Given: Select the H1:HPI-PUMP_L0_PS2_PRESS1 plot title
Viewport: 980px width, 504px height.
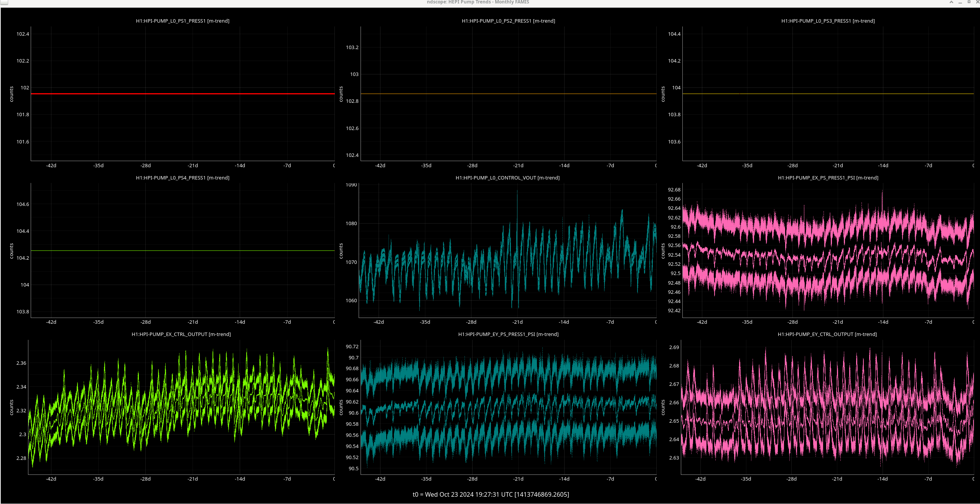Looking at the screenshot, I should click(x=508, y=21).
